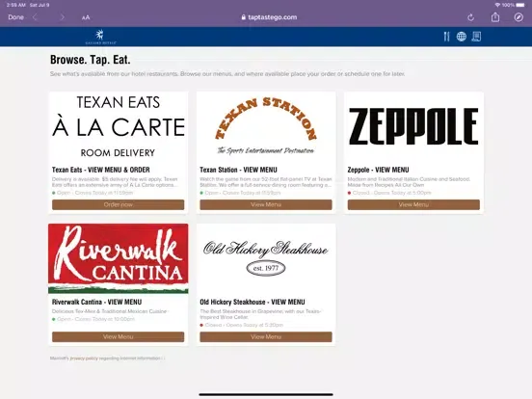Select 'Zeppole - VIEW MENU' title

[x=379, y=170]
